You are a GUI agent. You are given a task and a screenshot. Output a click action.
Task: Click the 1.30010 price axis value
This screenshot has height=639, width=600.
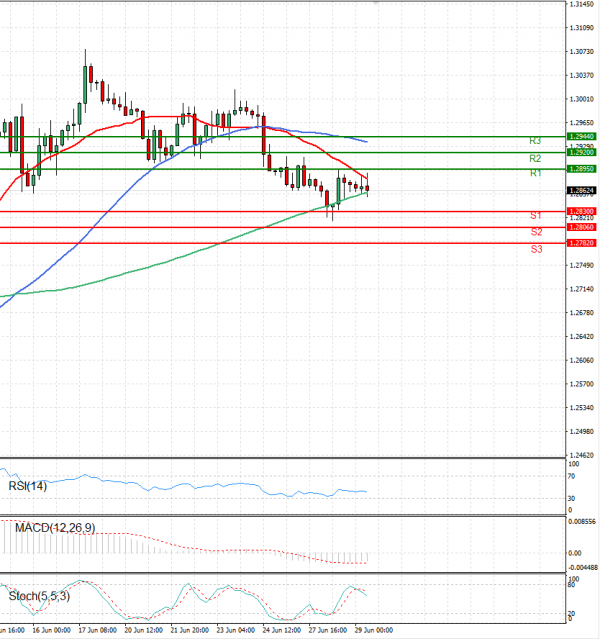click(x=582, y=99)
